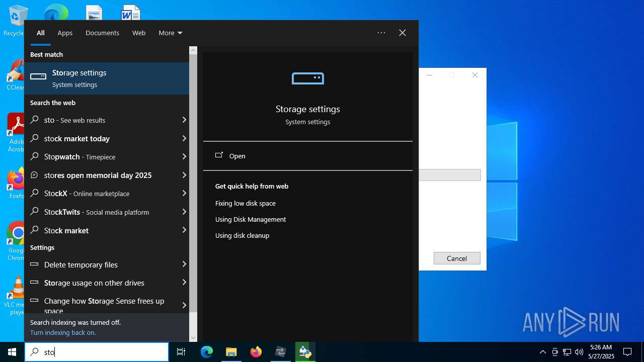Switch to the Web search tab

(x=139, y=33)
